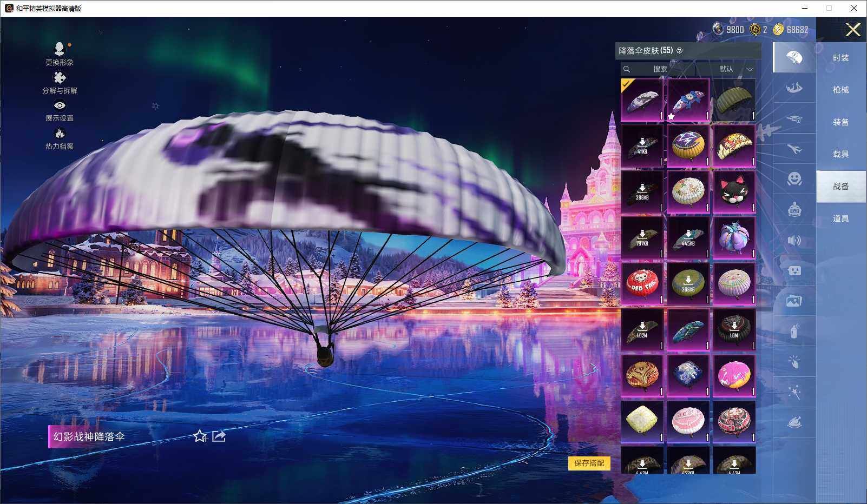Click the share icon beside 幻影战神降落伞
This screenshot has width=867, height=504.
click(x=218, y=436)
